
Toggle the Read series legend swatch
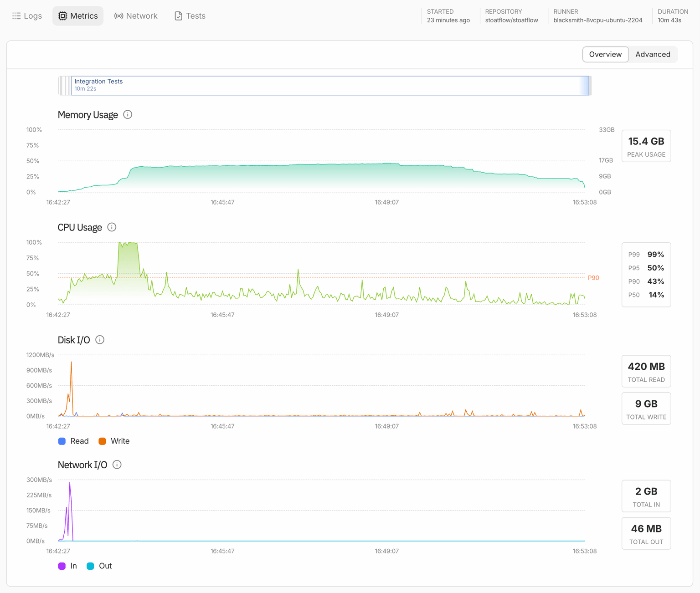click(x=62, y=441)
